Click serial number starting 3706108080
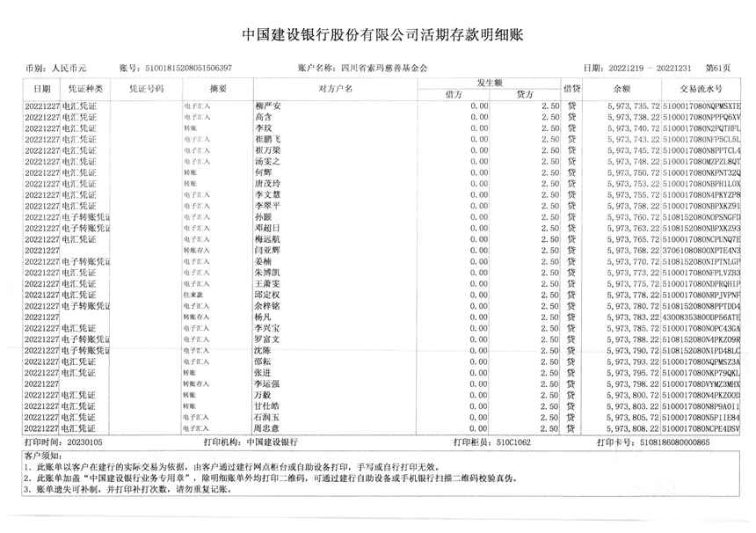756x533 pixels. tap(701, 251)
